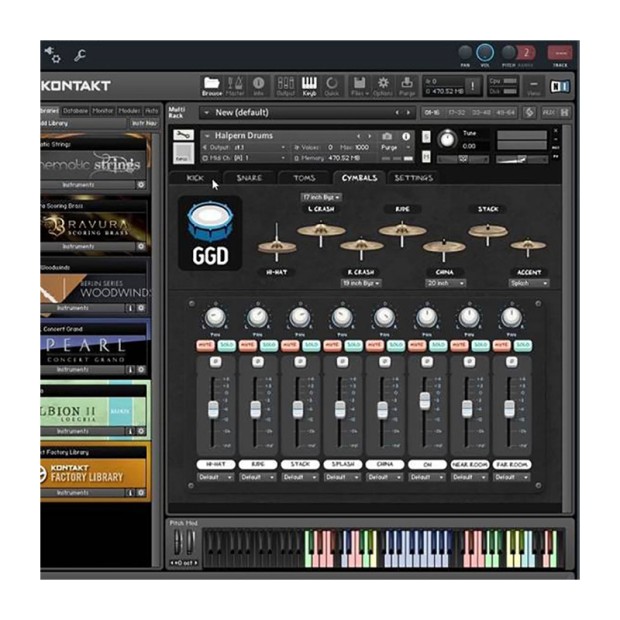Screen dimensions: 620x620
Task: Open the Accent Splash dropdown
Action: [529, 283]
